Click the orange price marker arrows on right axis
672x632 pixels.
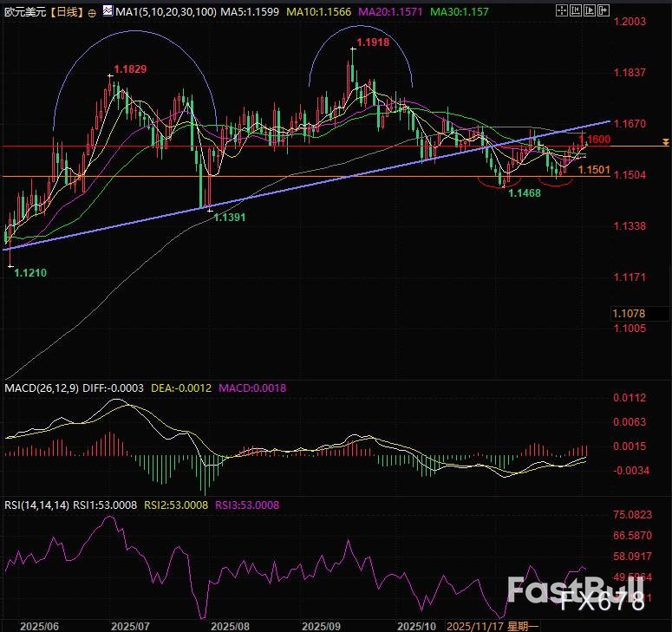click(664, 140)
